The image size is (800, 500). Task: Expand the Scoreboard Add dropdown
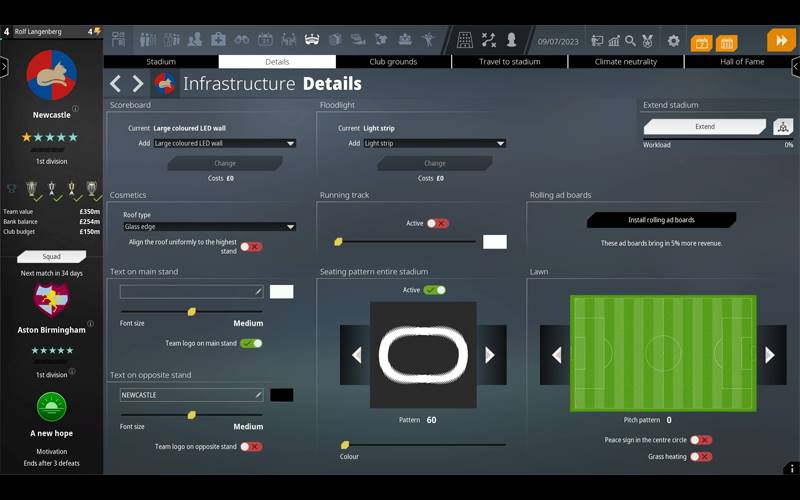224,143
